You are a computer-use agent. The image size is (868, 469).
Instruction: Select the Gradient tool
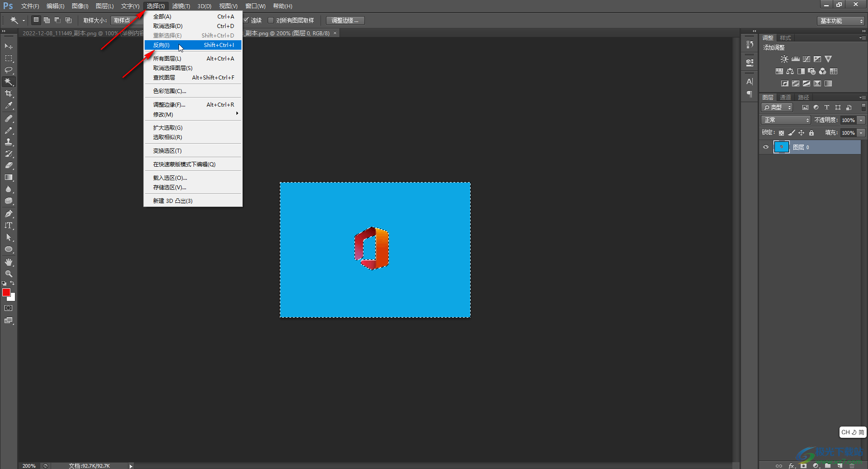9,178
